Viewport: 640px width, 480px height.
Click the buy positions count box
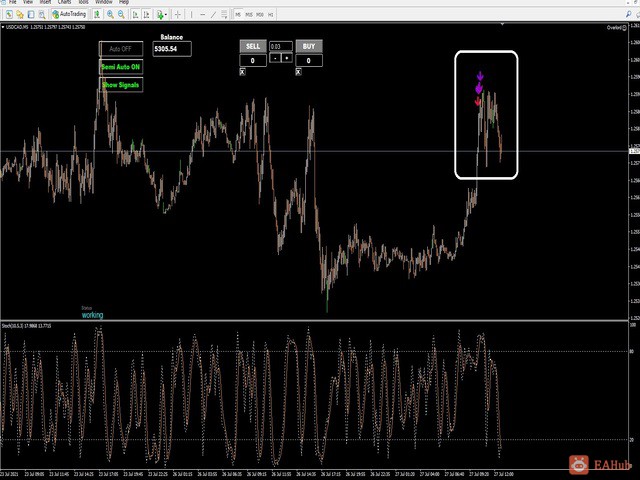tap(309, 60)
